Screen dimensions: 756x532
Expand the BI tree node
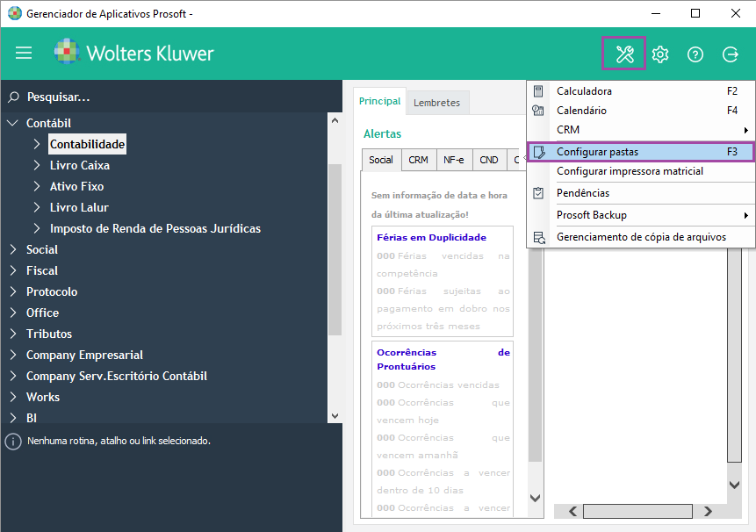(x=13, y=417)
